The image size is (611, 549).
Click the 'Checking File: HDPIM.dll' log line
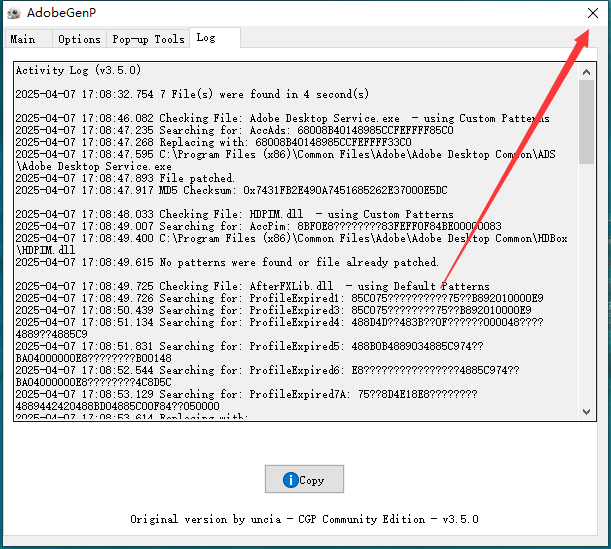tap(234, 214)
